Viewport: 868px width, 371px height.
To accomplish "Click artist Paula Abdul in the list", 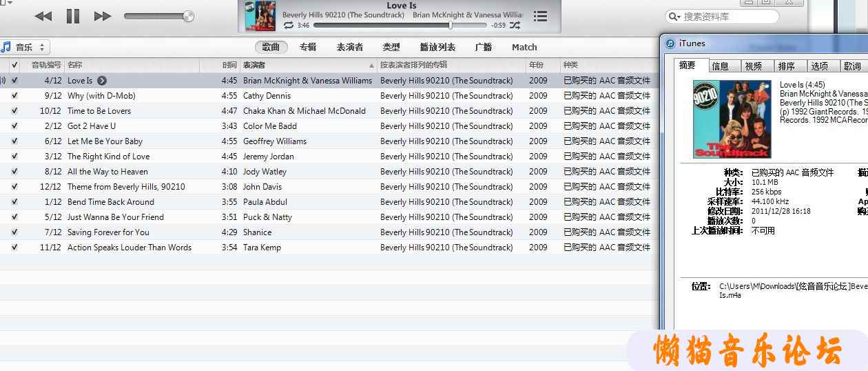I will pyautogui.click(x=265, y=202).
